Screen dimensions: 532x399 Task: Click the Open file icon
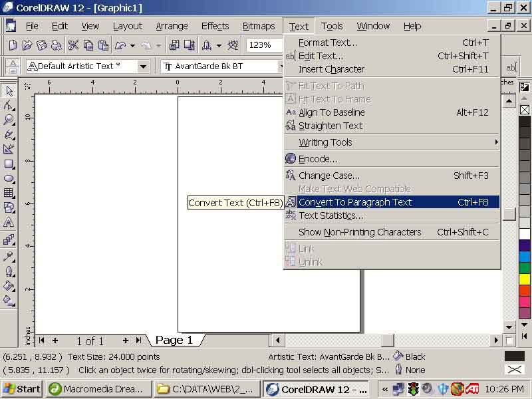tap(27, 45)
